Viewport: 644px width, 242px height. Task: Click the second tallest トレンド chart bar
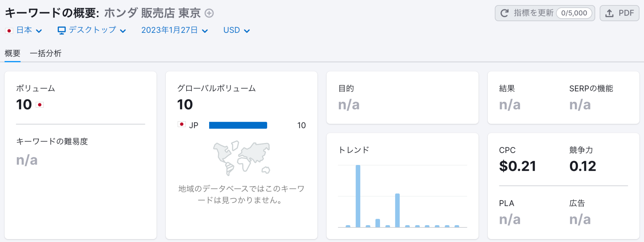point(397,210)
